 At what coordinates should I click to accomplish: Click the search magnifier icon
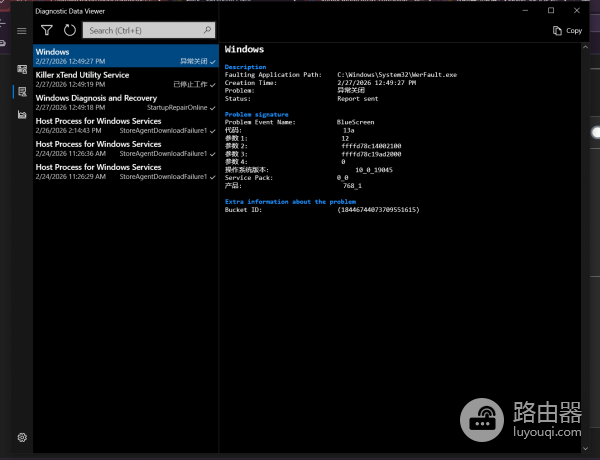pyautogui.click(x=207, y=30)
